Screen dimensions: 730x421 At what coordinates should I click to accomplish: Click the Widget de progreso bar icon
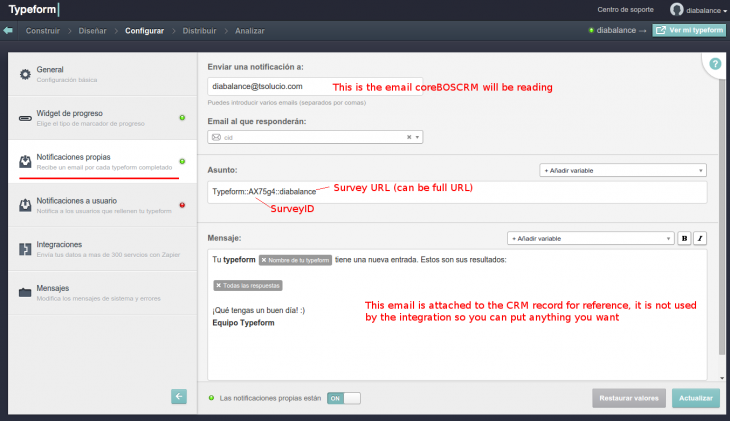[x=25, y=118]
